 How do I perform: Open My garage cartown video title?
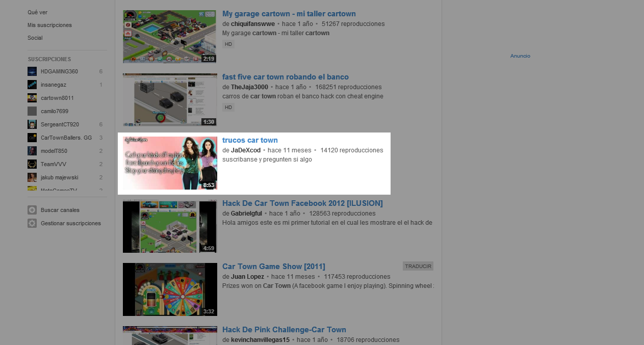click(289, 14)
